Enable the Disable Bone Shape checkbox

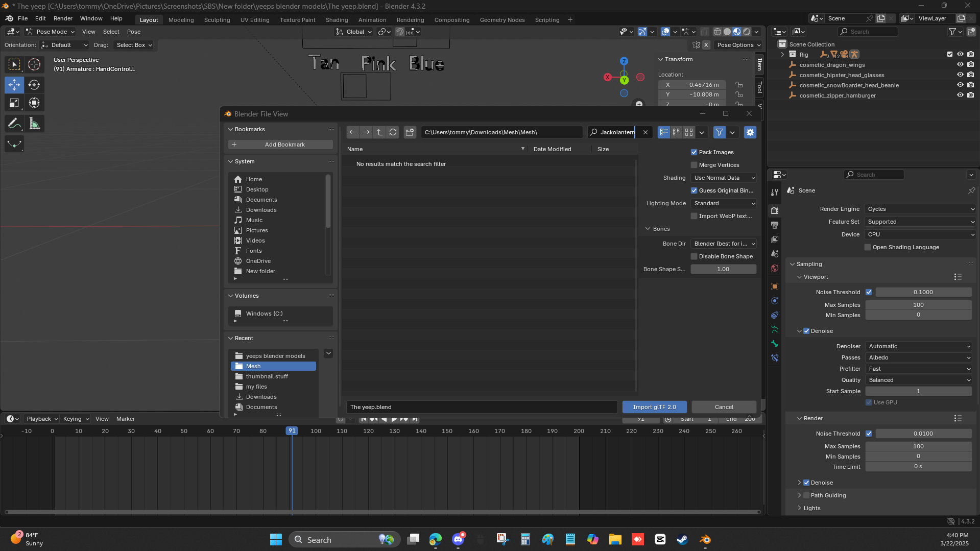point(694,256)
